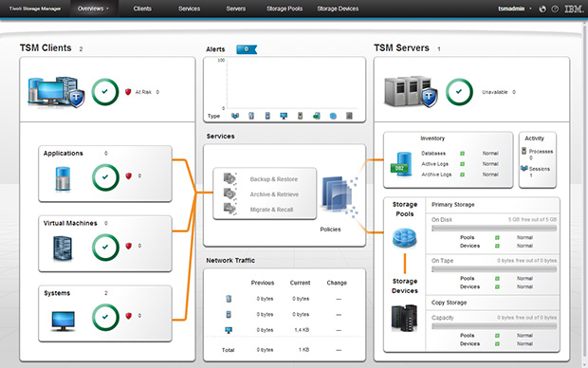The height and width of the screenshot is (368, 588).
Task: Click the Sessions activity icon
Action: click(x=524, y=169)
